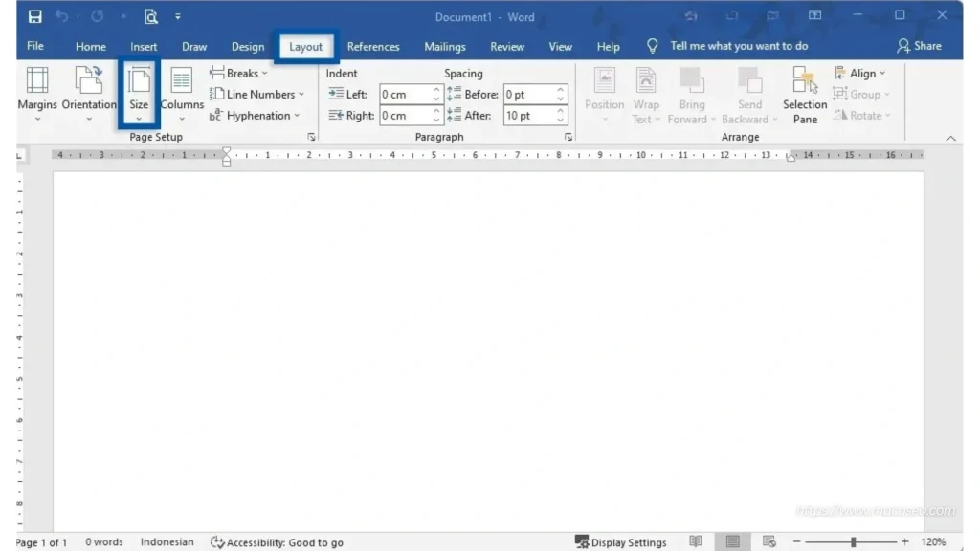This screenshot has height=551, width=980.
Task: Open the File tab
Action: (x=35, y=46)
